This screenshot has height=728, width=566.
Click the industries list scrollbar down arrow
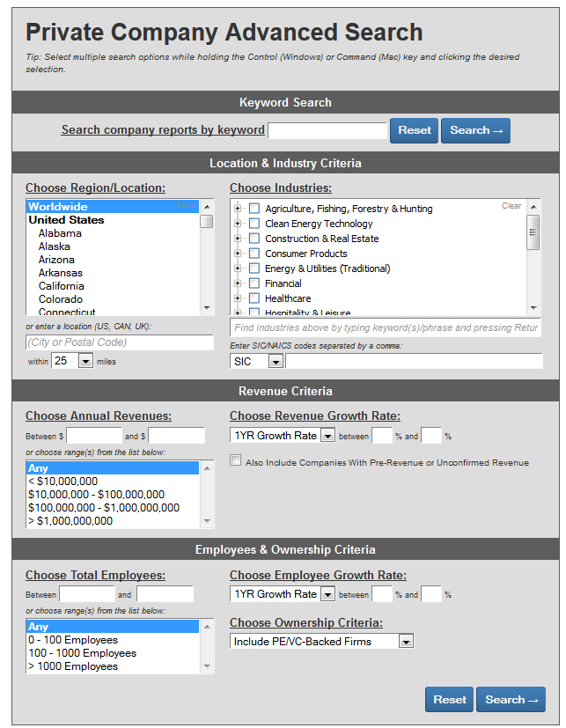pos(533,307)
